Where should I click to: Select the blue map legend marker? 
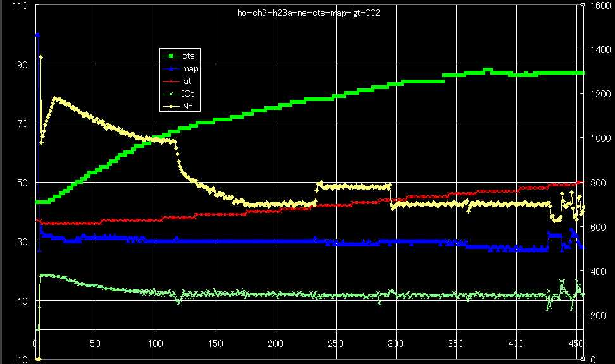171,69
